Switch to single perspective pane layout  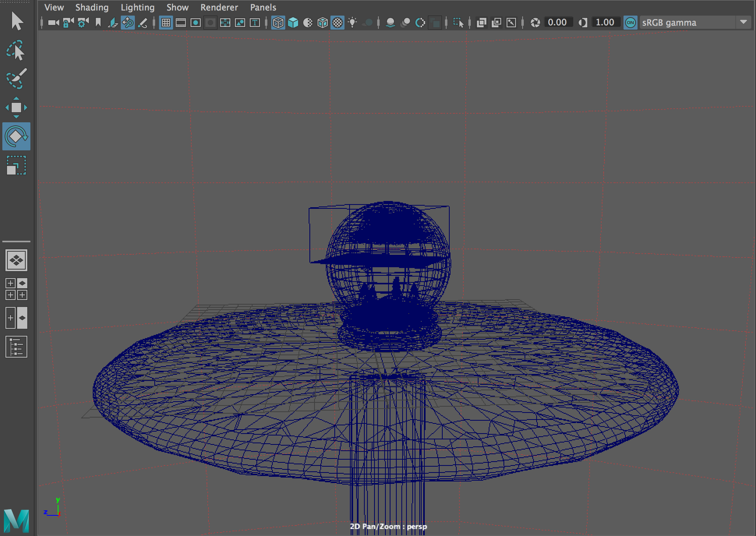pyautogui.click(x=16, y=260)
